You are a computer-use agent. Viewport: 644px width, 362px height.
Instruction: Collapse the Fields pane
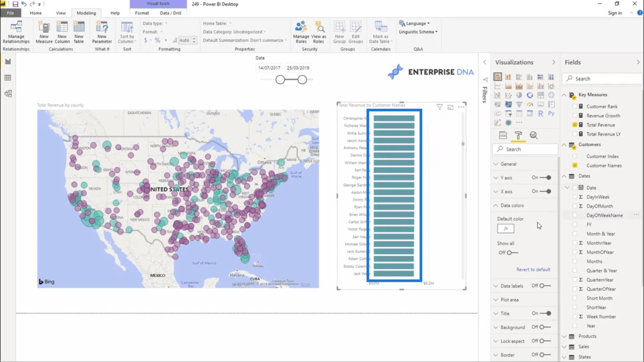coord(638,62)
